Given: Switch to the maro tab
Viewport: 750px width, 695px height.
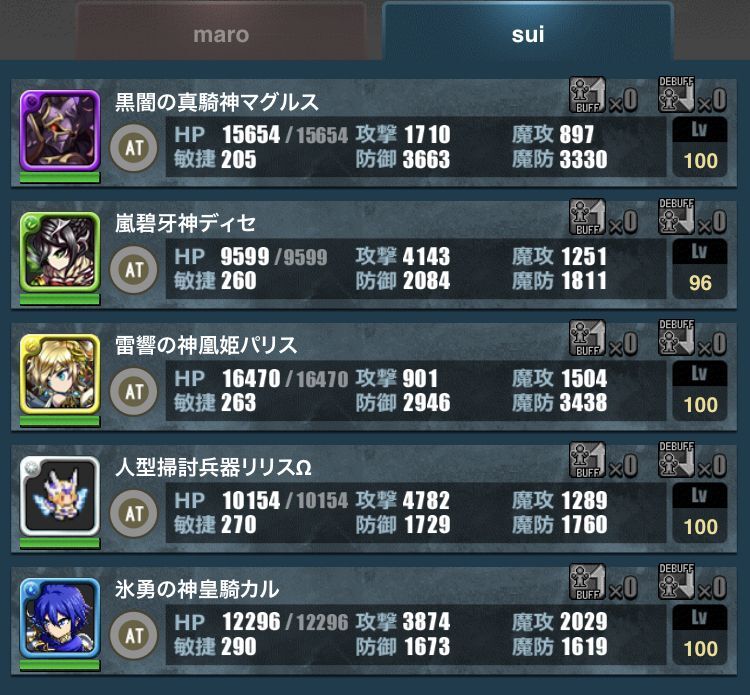Looking at the screenshot, I should click(x=221, y=32).
